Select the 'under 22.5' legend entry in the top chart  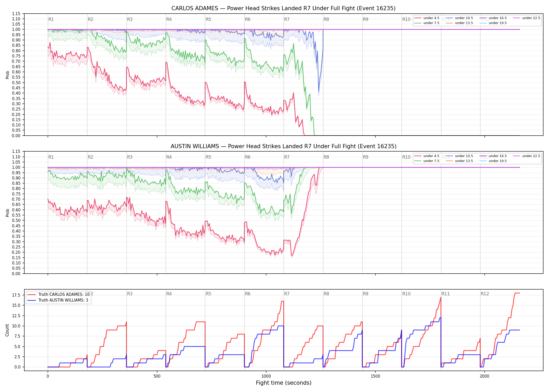527,18
